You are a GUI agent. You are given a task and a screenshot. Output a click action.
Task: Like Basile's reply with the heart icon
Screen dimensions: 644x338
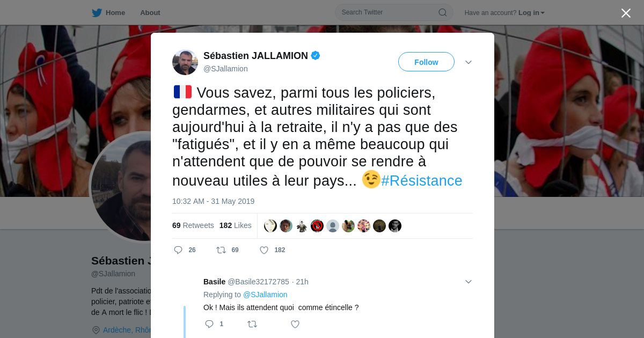pyautogui.click(x=295, y=324)
